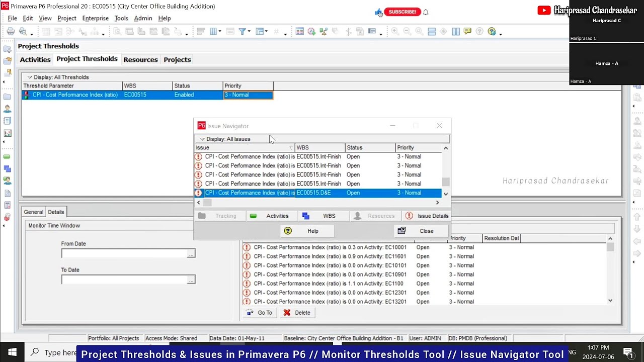Switch to the Projects tab
This screenshot has height=362, width=644.
pyautogui.click(x=177, y=59)
